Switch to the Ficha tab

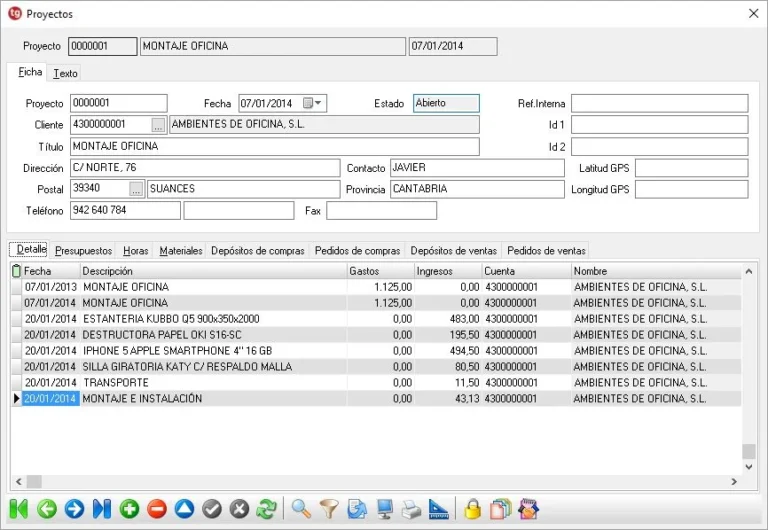[30, 72]
